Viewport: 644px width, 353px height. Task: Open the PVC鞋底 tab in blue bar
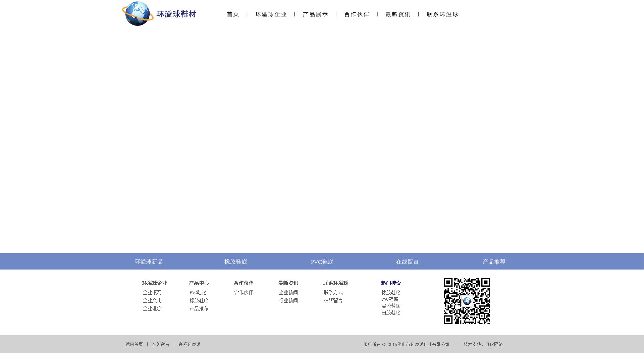pyautogui.click(x=322, y=262)
